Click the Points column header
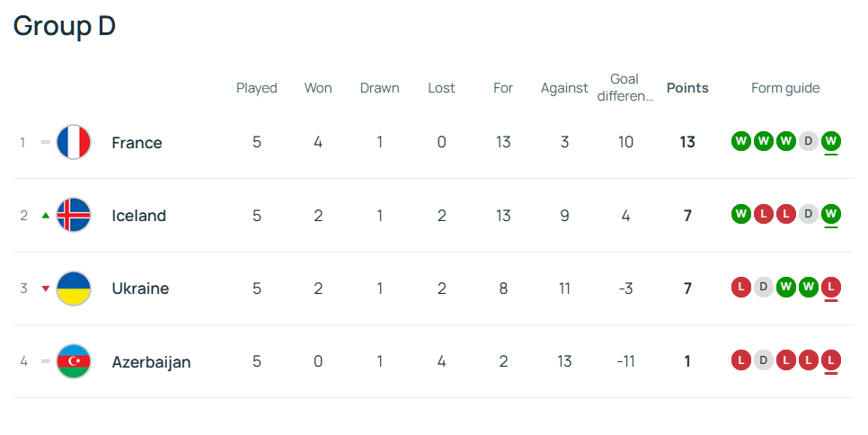Screen dimensions: 868x435 pos(687,88)
